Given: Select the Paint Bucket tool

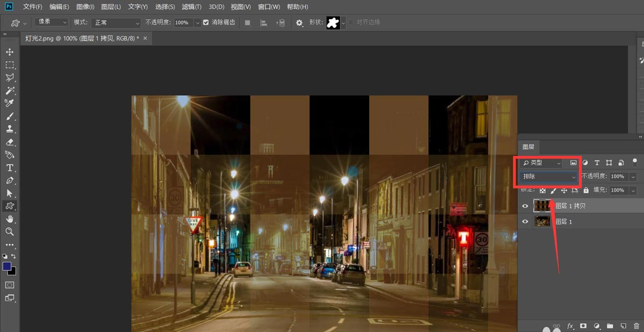Looking at the screenshot, I should click(10, 155).
